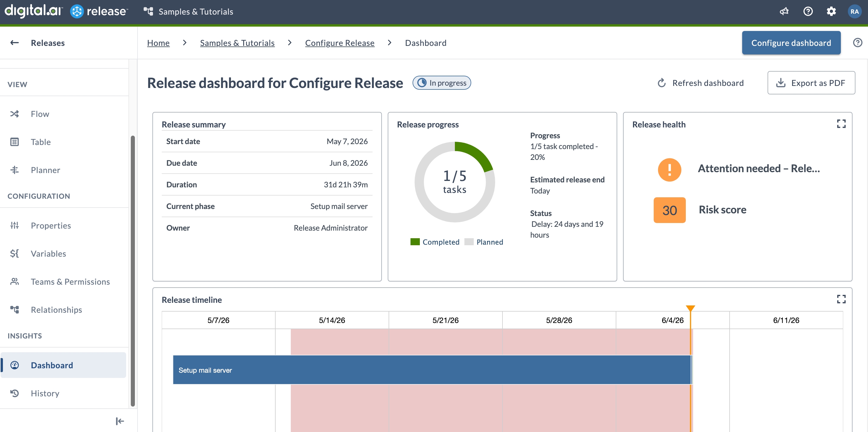Click the back arrow next to Releases
The width and height of the screenshot is (868, 432).
click(x=15, y=43)
